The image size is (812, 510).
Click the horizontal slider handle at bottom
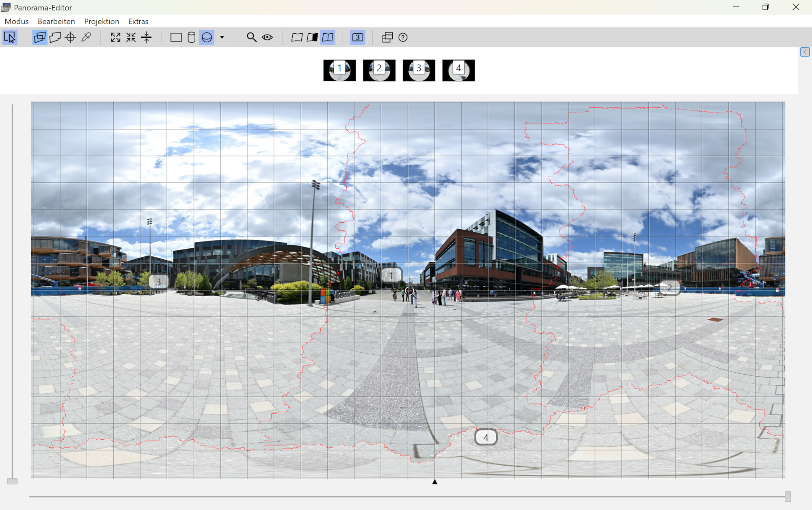[x=788, y=496]
